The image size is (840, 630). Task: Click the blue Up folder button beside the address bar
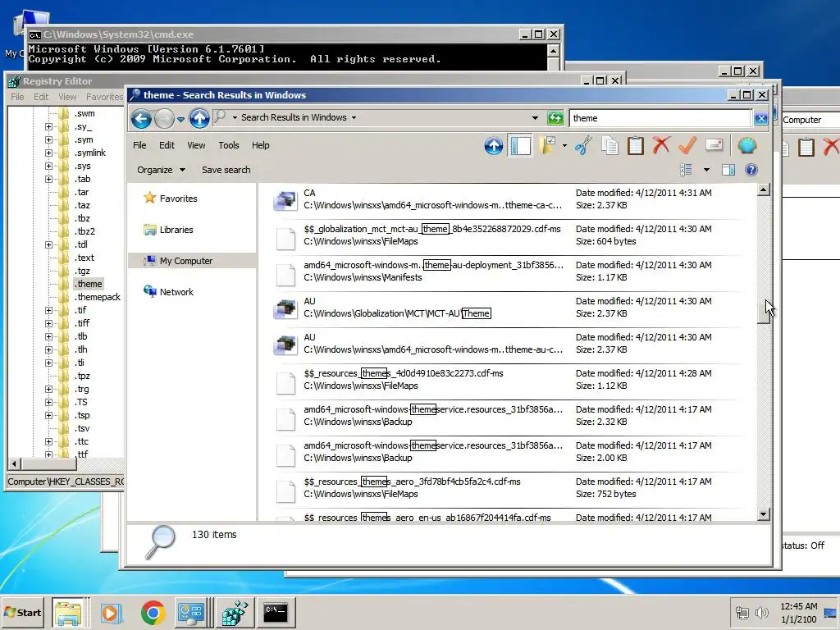199,118
